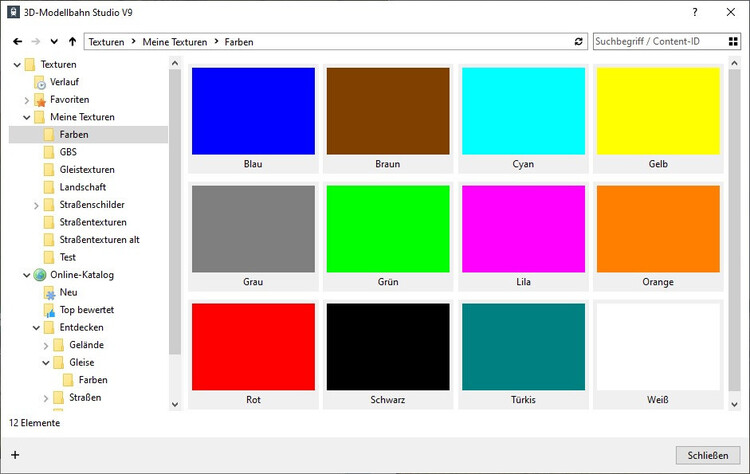The height and width of the screenshot is (474, 750).
Task: Change view mode with the grid icon
Action: (733, 42)
